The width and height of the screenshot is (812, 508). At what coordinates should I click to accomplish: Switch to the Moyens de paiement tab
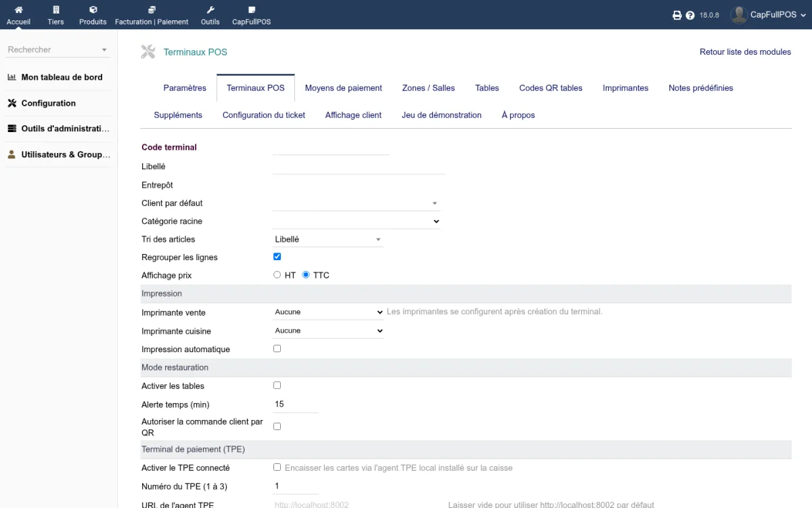click(344, 88)
